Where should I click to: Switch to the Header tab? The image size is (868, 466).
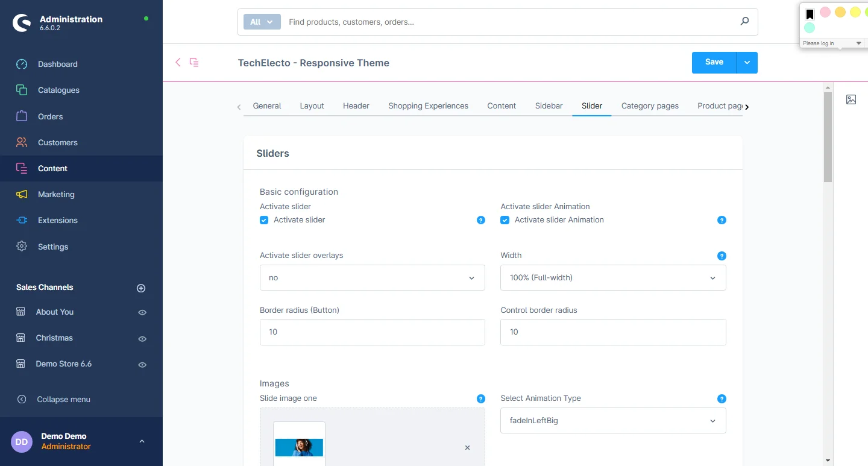pyautogui.click(x=356, y=106)
